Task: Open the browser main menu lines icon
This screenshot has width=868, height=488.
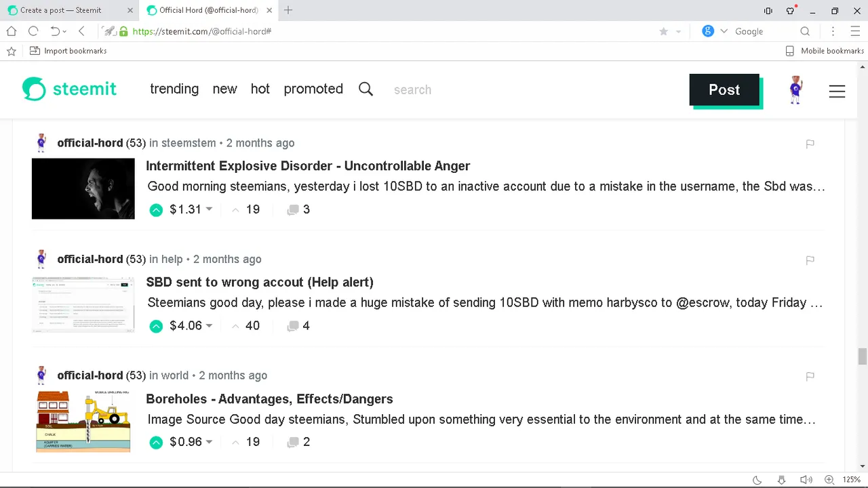Action: (855, 31)
